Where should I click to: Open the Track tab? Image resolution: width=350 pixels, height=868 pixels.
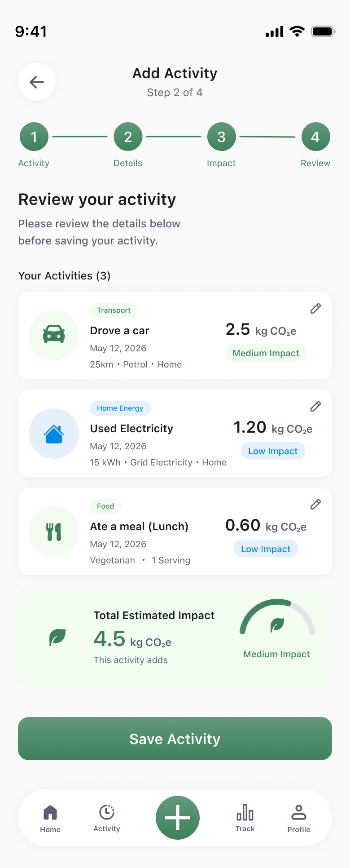[x=245, y=819]
